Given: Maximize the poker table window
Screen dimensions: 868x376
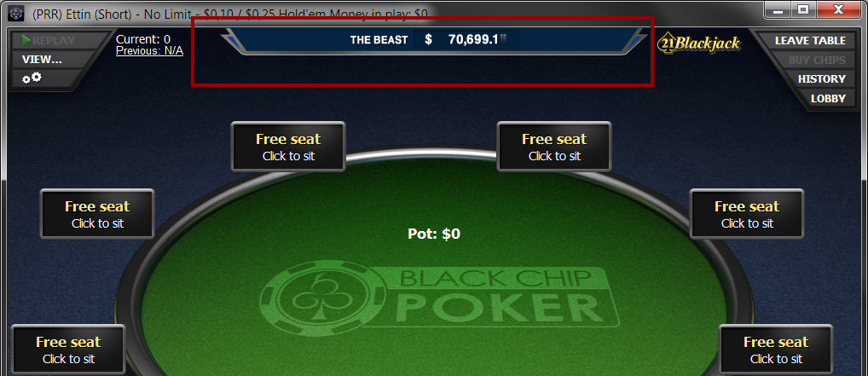Looking at the screenshot, I should 803,9.
